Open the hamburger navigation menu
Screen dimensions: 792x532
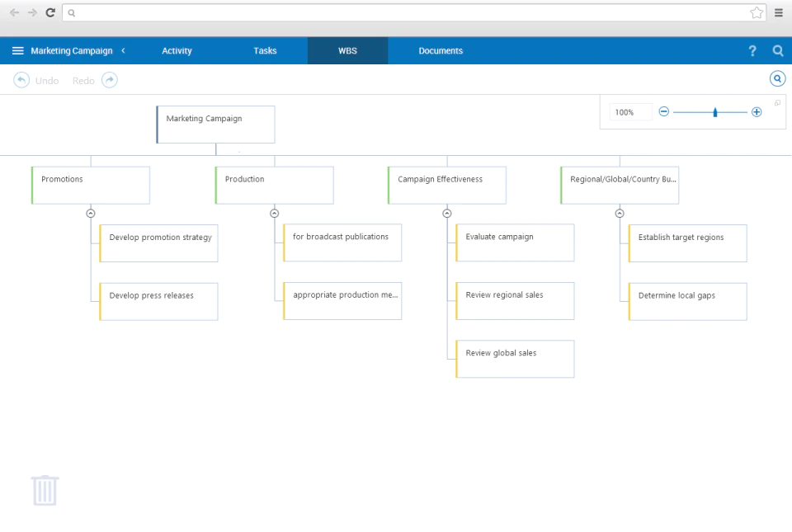point(17,50)
